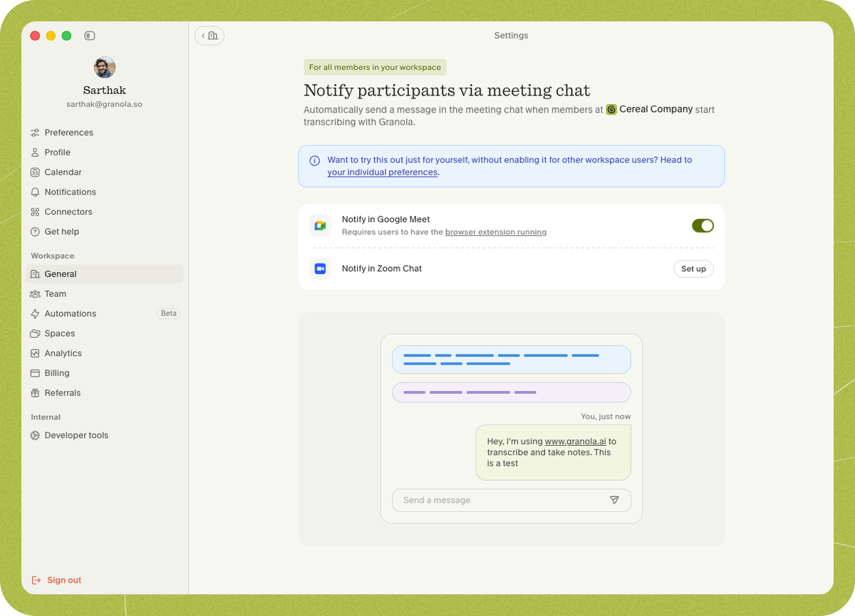Image resolution: width=855 pixels, height=616 pixels.
Task: Click the back to workspace button
Action: click(209, 36)
